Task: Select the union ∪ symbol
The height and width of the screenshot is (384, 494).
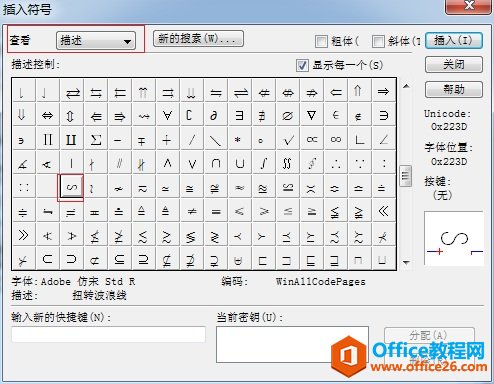Action: (x=239, y=163)
